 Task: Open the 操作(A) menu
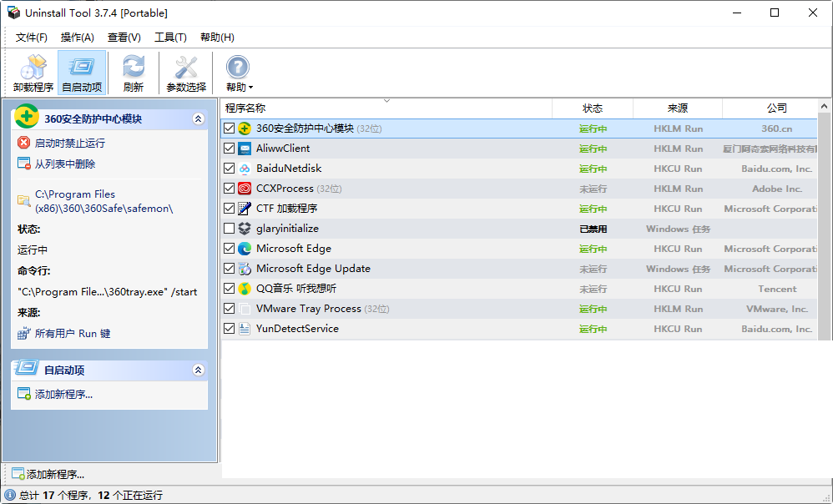tap(77, 38)
